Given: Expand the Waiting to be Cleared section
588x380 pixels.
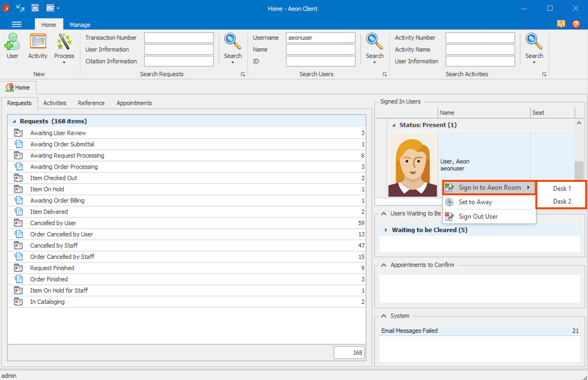Looking at the screenshot, I should coord(386,230).
